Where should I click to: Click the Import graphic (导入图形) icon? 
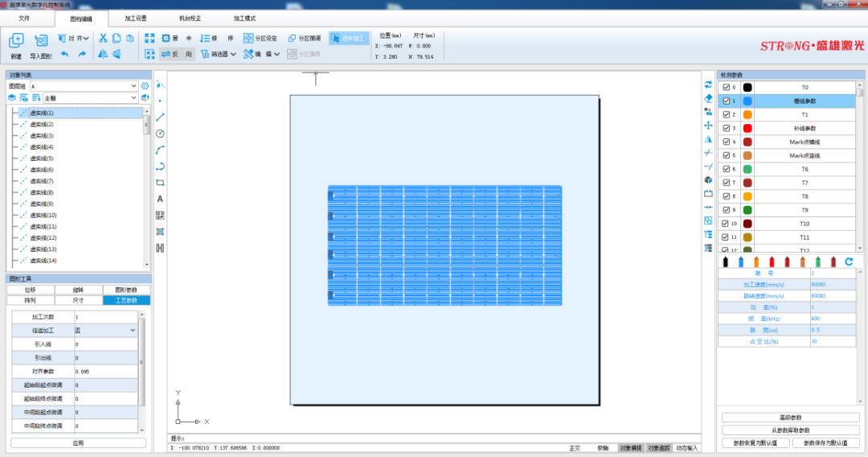click(x=41, y=40)
